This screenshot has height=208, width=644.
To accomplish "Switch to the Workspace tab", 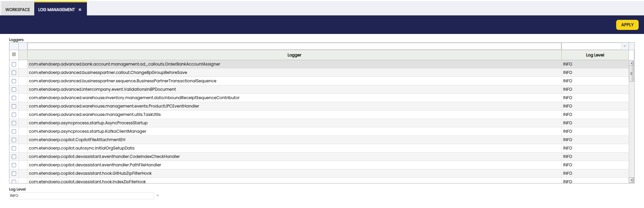I will [x=17, y=10].
